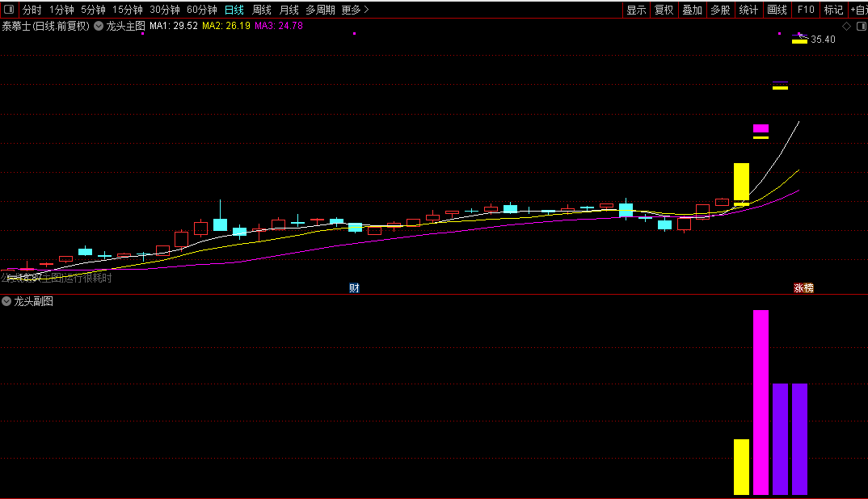Expand the 龙头副图 indicator dropdown
The image size is (868, 499).
tap(6, 301)
